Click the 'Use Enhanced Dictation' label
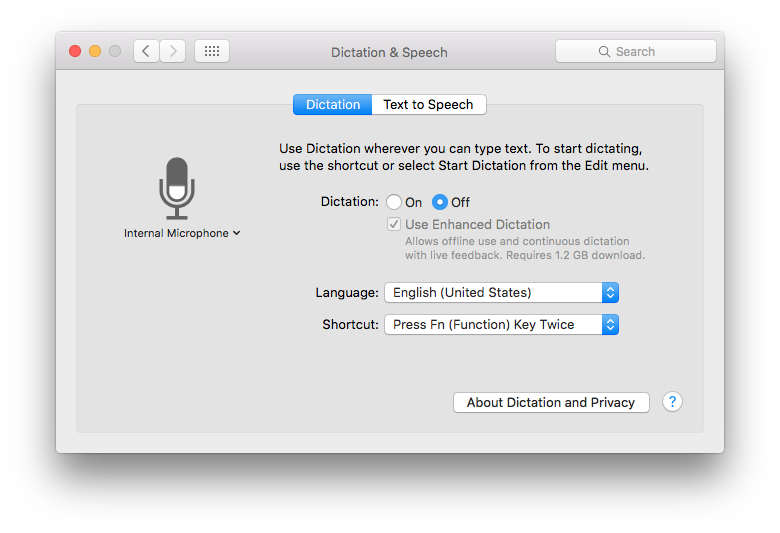This screenshot has height=533, width=780. point(477,224)
